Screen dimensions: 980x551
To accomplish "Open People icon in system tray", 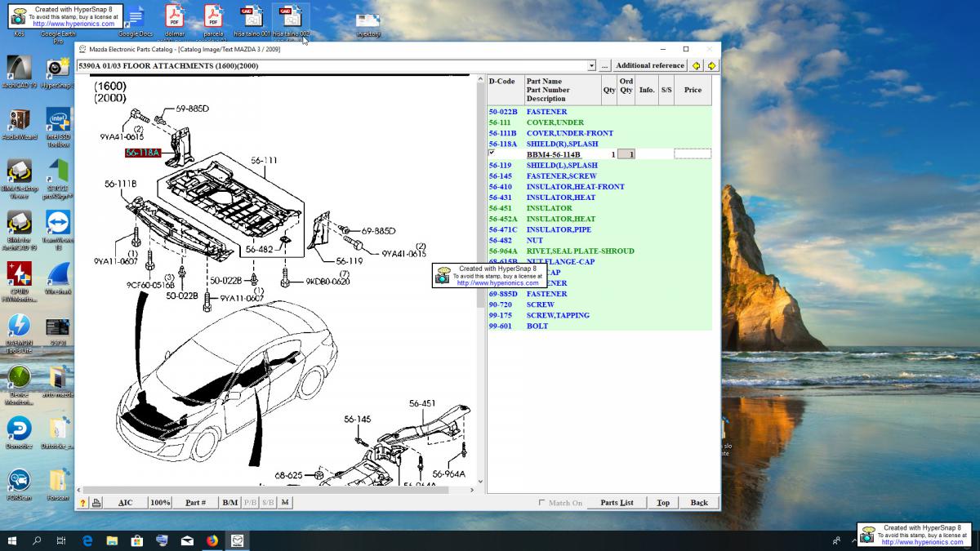I will [x=836, y=540].
